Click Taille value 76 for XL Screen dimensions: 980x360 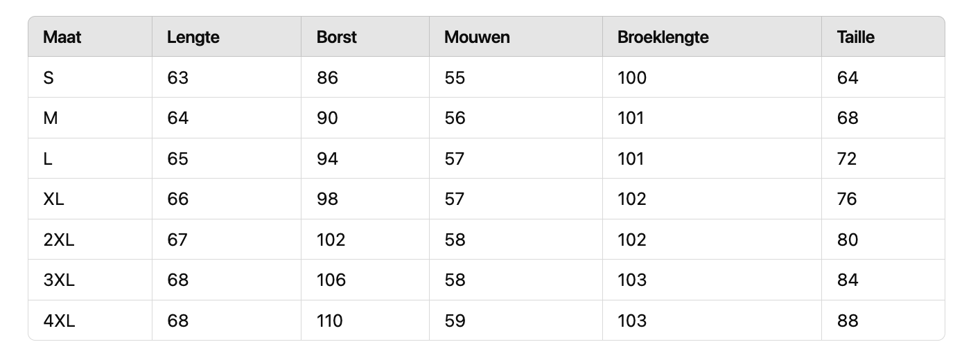[848, 199]
